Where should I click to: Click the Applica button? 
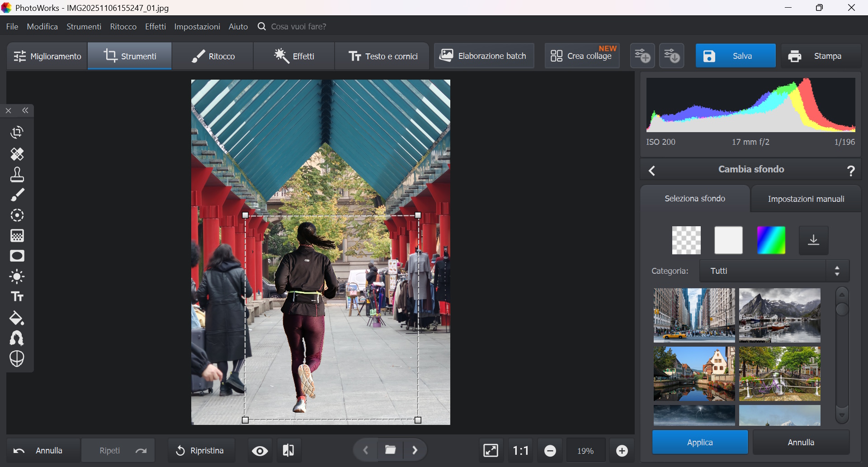pos(699,443)
